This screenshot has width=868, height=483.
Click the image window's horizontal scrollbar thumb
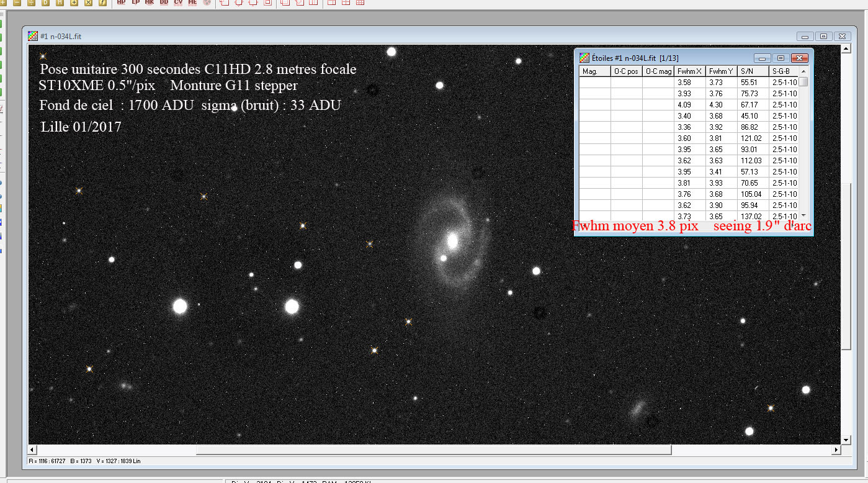click(x=434, y=449)
